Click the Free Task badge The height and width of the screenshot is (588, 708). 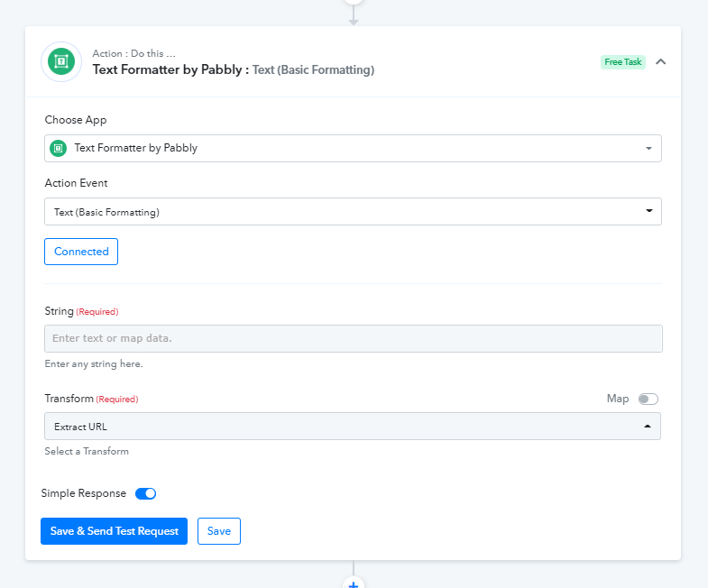click(622, 62)
